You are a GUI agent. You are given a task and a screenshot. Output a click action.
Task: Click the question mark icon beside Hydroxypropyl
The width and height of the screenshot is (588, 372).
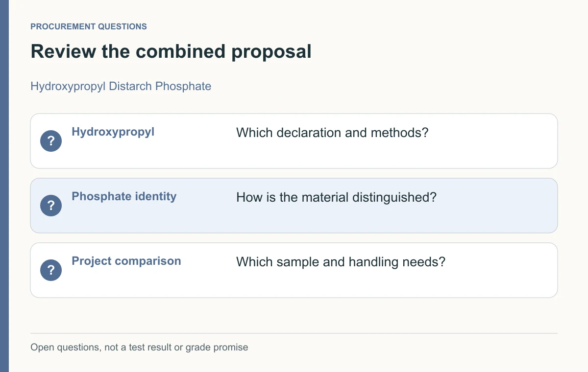coord(51,141)
